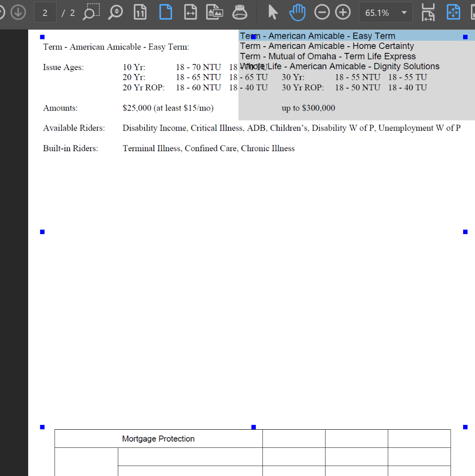Viewport: 475px width, 476px height.
Task: Click the 'up to $300,000' text
Action: click(308, 108)
